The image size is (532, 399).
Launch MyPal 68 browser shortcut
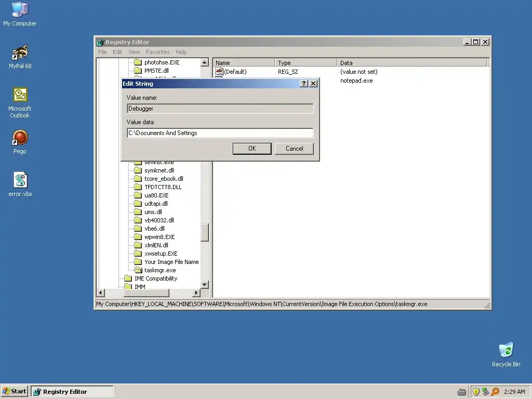(x=20, y=57)
